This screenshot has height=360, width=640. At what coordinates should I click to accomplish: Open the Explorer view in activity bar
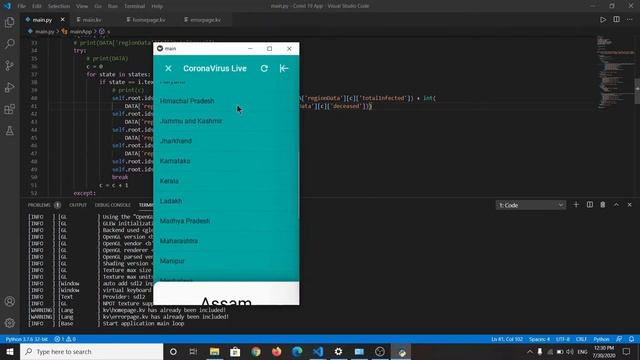(x=9, y=22)
